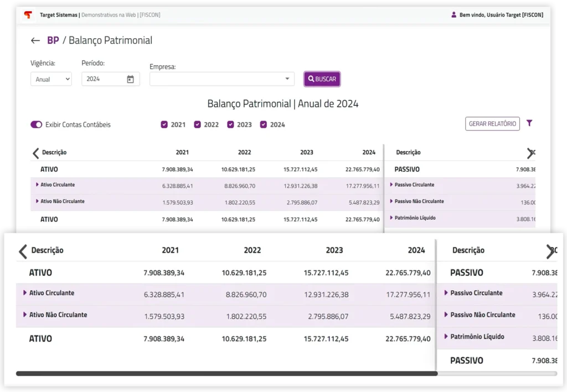Toggle Exibir Contas Contábeis switch
567x392 pixels.
(37, 125)
